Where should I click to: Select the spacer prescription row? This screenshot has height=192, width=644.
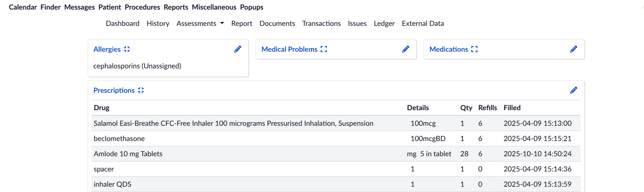tap(336, 169)
